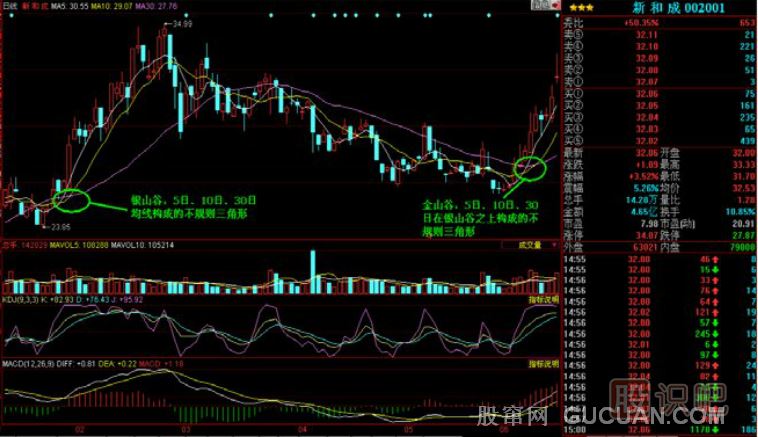This screenshot has width=758, height=437.
Task: Open 指标说明 in the KDJ panel
Action: [x=540, y=298]
